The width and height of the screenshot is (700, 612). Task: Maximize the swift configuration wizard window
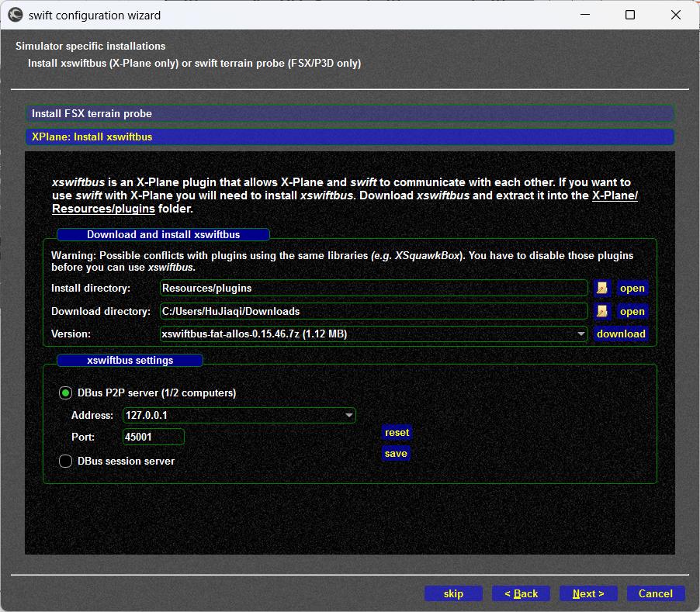[630, 15]
